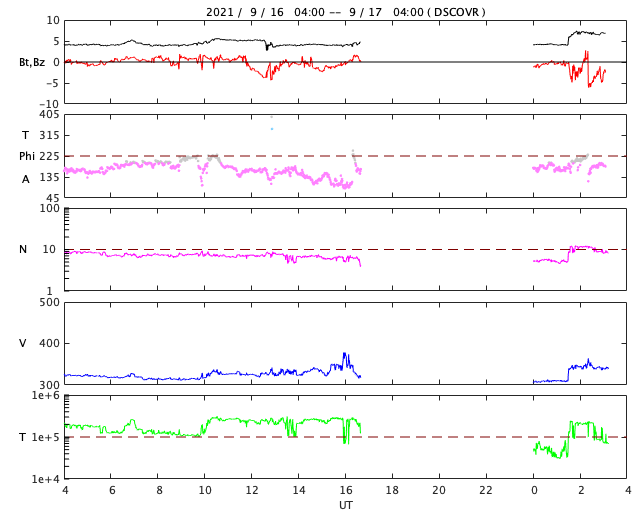Click the '14' hour label on the UT axis

click(x=299, y=490)
